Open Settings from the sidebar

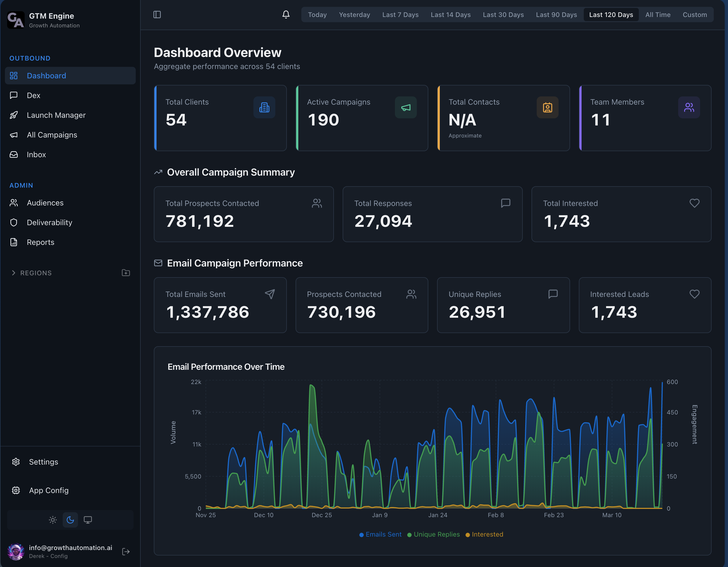[x=43, y=462]
